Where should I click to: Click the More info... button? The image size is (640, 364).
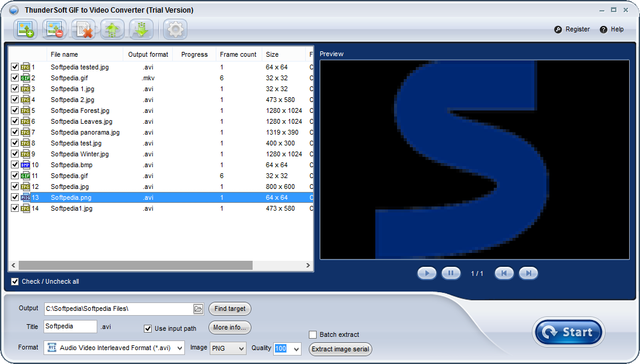[230, 327]
